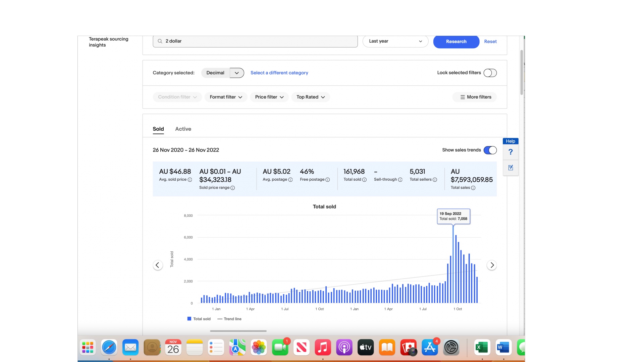Open Safari from the dock
Screen dimensions: 644x362
click(x=109, y=348)
